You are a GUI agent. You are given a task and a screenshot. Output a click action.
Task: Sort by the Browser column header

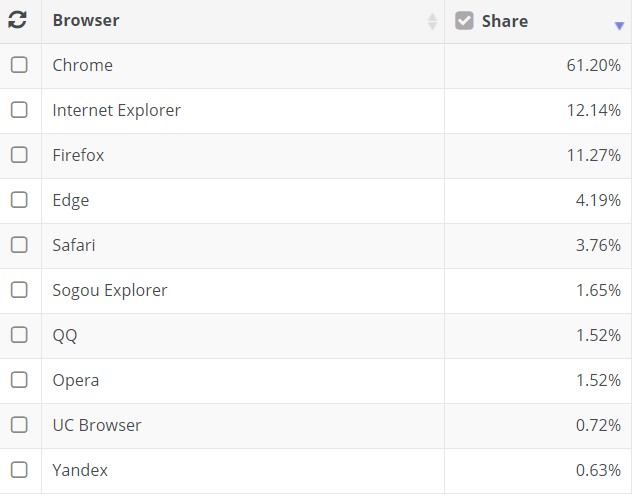(87, 21)
